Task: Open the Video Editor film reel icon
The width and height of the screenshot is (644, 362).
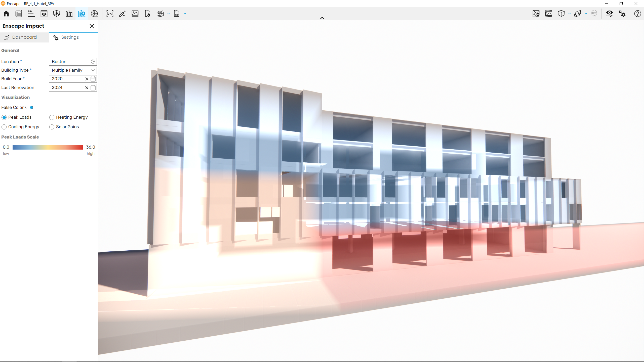Action: (94, 14)
